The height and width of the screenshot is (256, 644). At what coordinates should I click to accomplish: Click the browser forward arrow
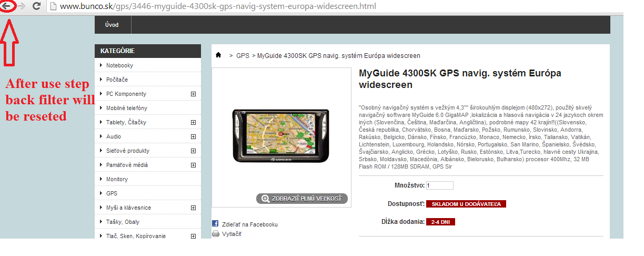click(x=22, y=6)
